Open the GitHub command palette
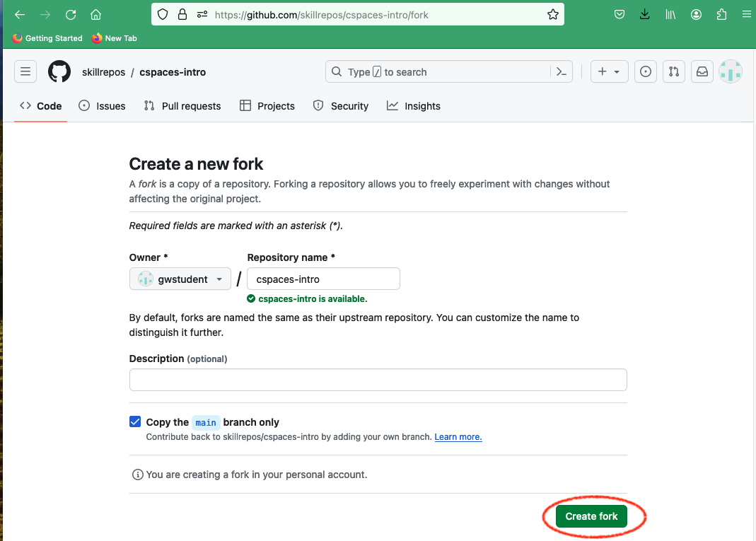 pyautogui.click(x=562, y=72)
